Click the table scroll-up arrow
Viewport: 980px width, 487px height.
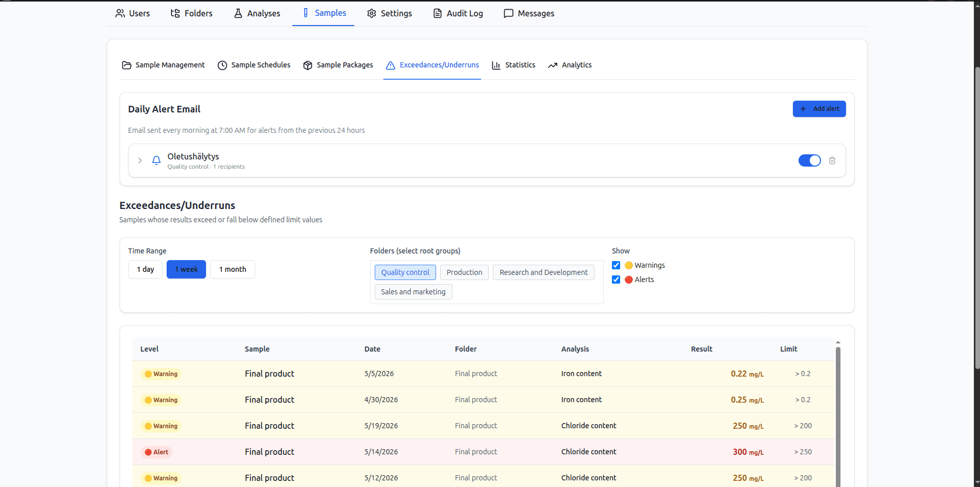click(x=838, y=342)
